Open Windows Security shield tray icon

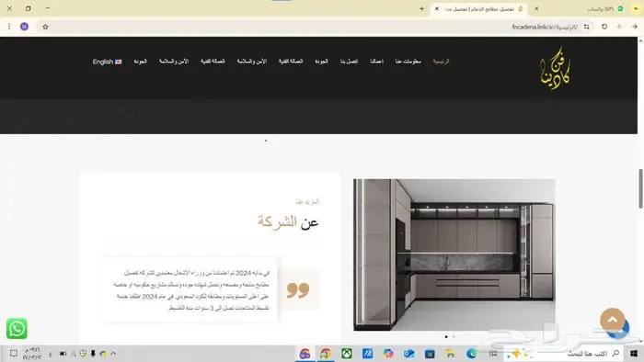[x=83, y=354]
